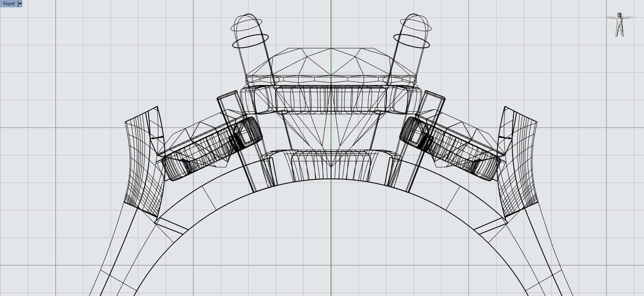Open the Front viewport dropdown arrow
Screen dimensions: 644x296
[20, 4]
